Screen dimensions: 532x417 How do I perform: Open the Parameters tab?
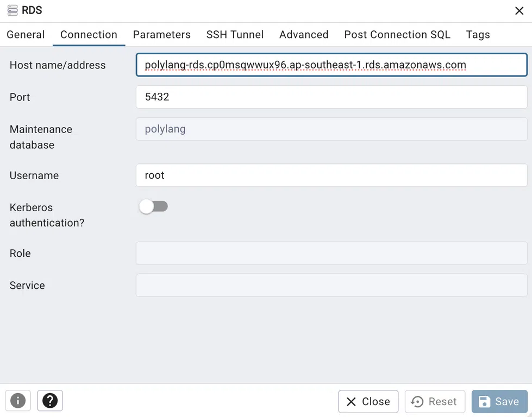(162, 35)
